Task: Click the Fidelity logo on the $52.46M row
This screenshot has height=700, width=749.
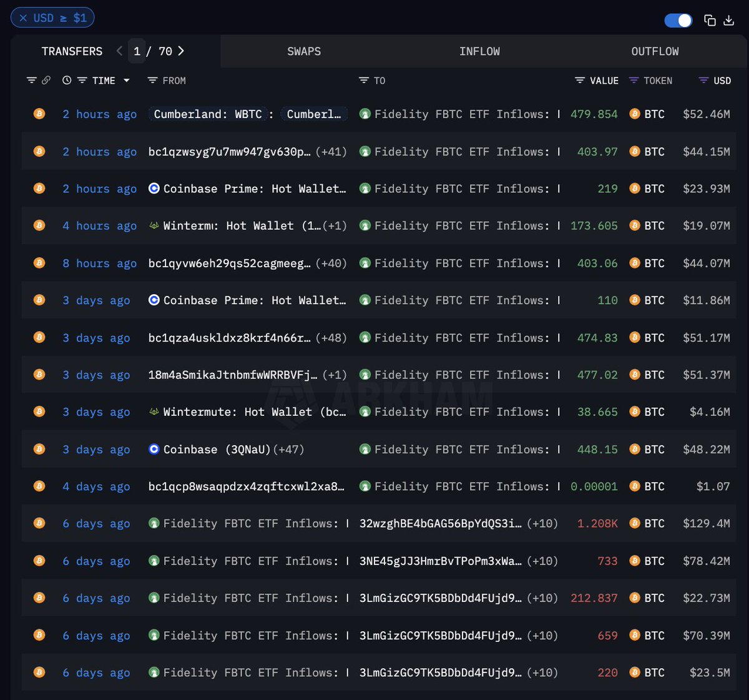Action: pyautogui.click(x=365, y=114)
